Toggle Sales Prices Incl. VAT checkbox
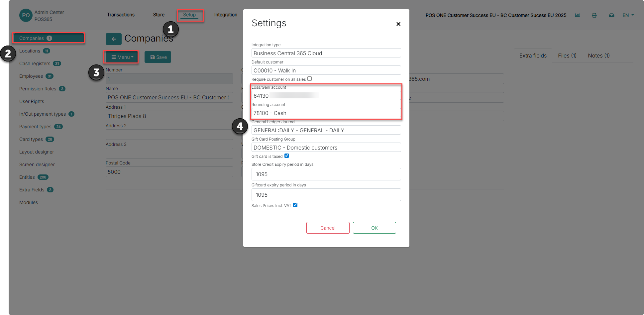Viewport: 644px width, 315px height. point(295,205)
